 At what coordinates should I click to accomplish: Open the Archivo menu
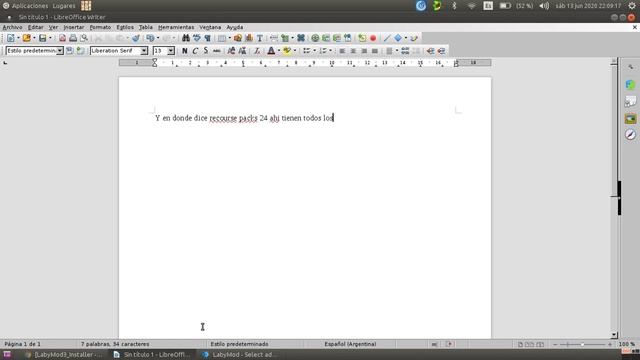(12, 27)
